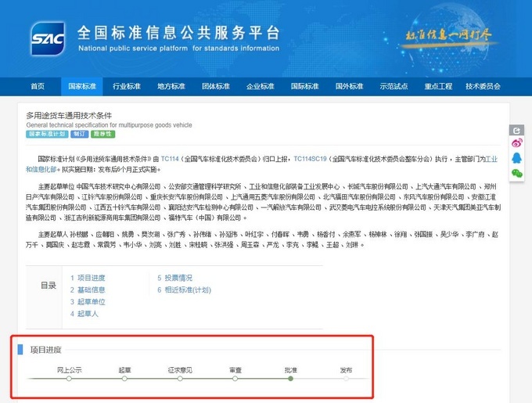The image size is (532, 403).
Task: Jump to 1 项目进度 in contents
Action: [88, 278]
